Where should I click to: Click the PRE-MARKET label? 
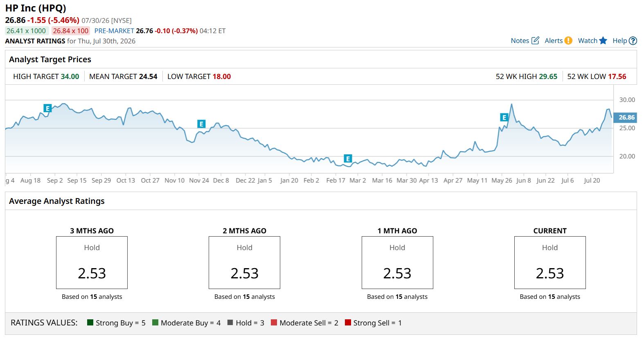114,31
